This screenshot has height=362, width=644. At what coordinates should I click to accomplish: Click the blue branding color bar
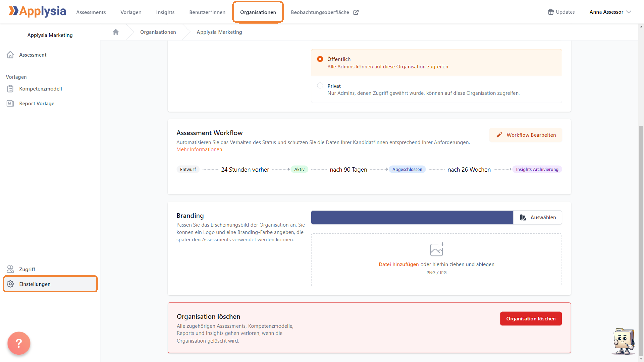(412, 217)
